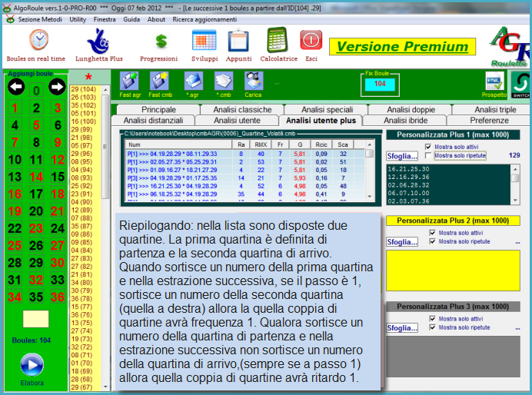
Task: Add boule number 0
Action: click(36, 90)
